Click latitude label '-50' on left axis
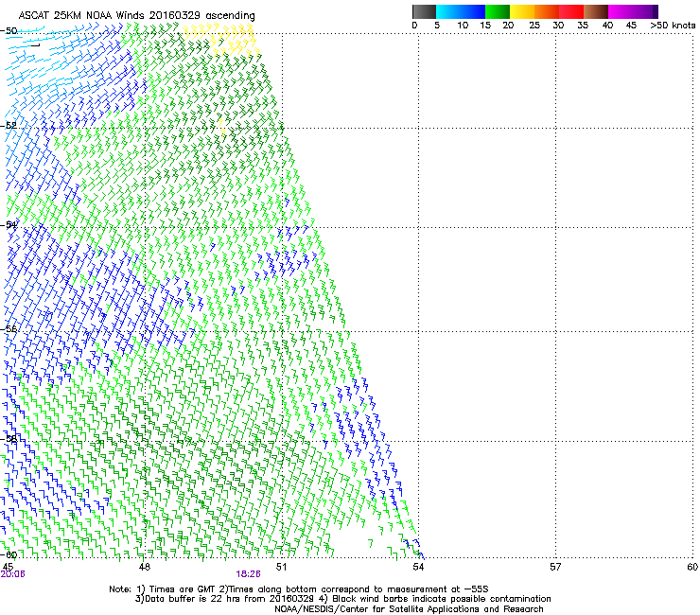Image resolution: width=700 pixels, height=615 pixels. click(9, 31)
